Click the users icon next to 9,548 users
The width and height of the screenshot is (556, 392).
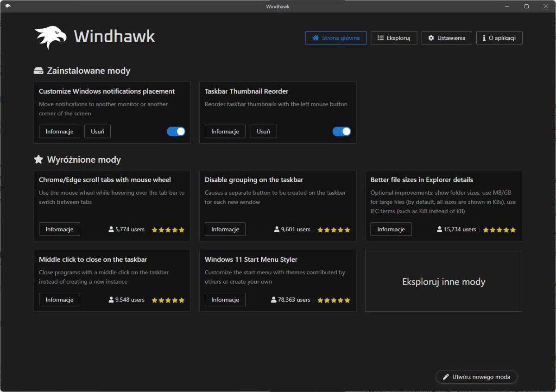(x=111, y=300)
